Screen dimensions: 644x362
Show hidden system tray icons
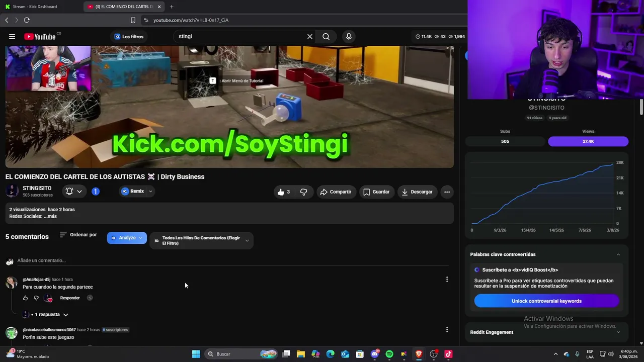pyautogui.click(x=555, y=354)
